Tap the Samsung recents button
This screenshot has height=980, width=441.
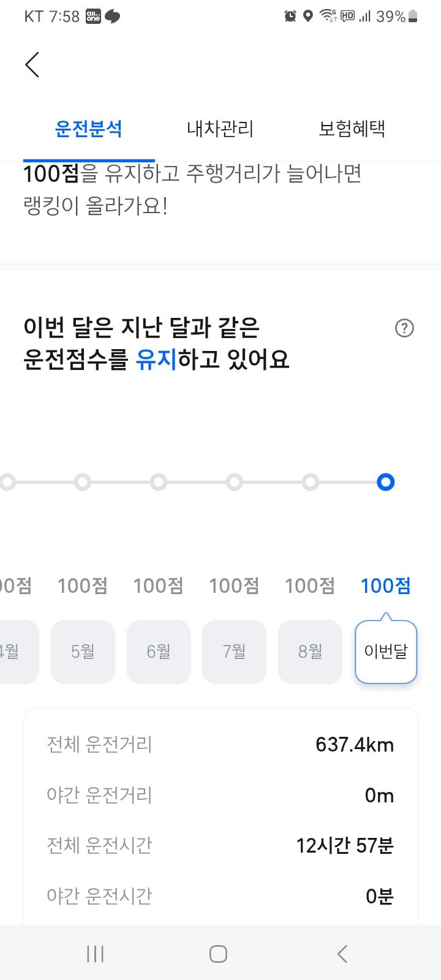pyautogui.click(x=95, y=953)
